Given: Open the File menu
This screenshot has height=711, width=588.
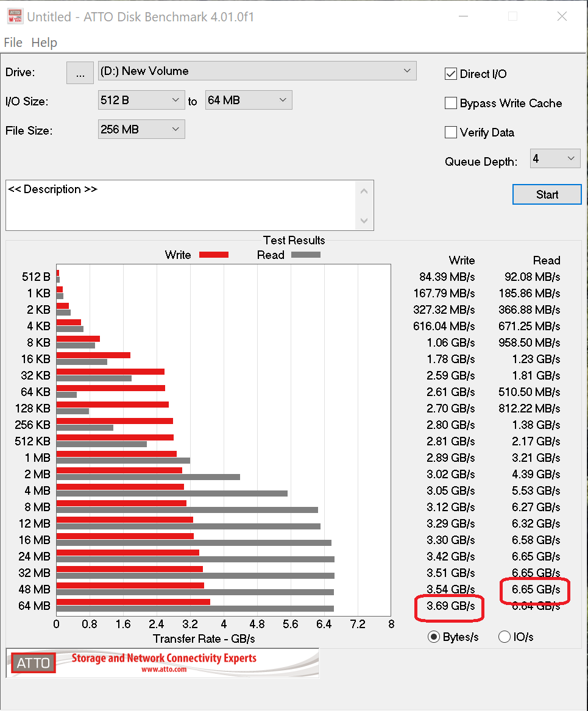Looking at the screenshot, I should point(13,43).
